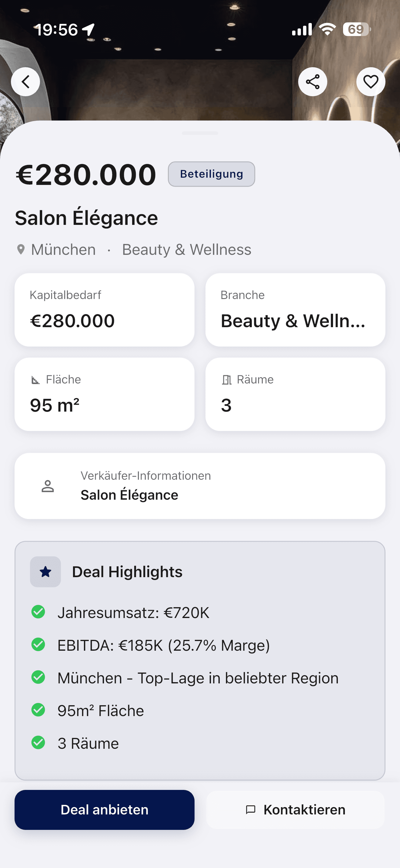Tap the sheet drag handle
400x868 pixels.
pyautogui.click(x=200, y=133)
